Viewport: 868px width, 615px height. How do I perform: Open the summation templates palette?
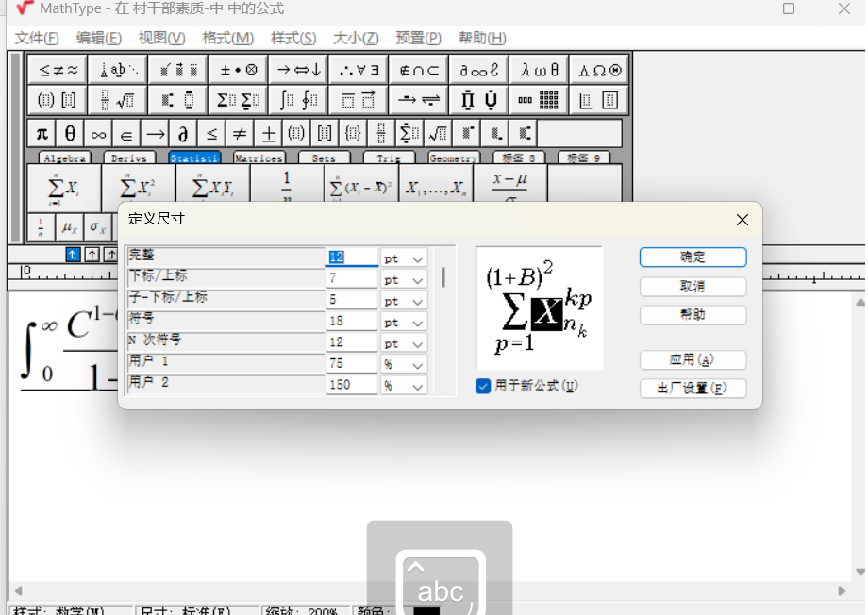point(238,100)
